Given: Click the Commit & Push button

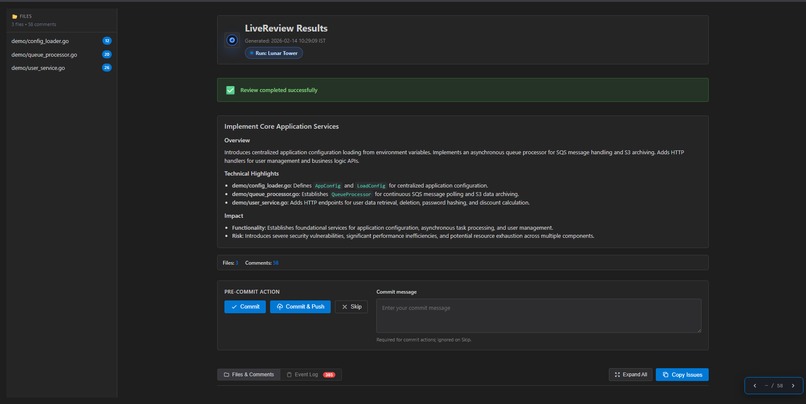Looking at the screenshot, I should [x=300, y=307].
